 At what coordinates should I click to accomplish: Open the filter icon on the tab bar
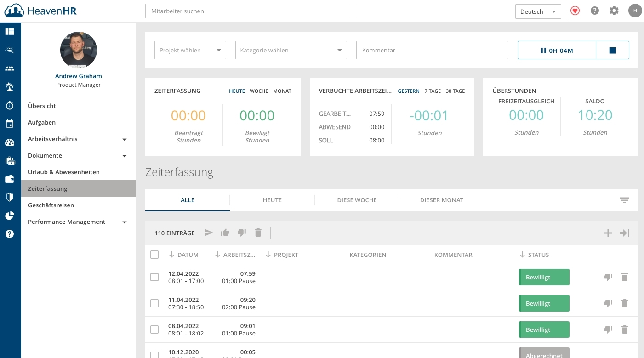tap(624, 200)
